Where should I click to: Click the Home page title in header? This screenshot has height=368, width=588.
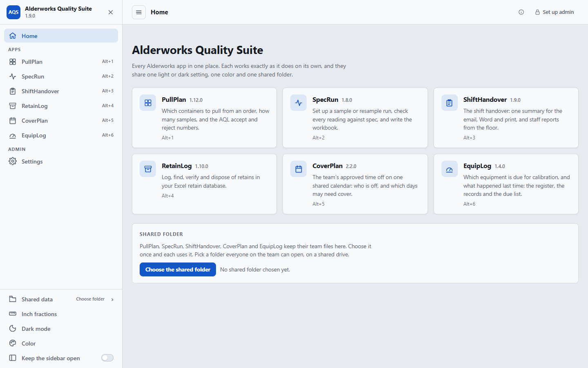coord(159,12)
